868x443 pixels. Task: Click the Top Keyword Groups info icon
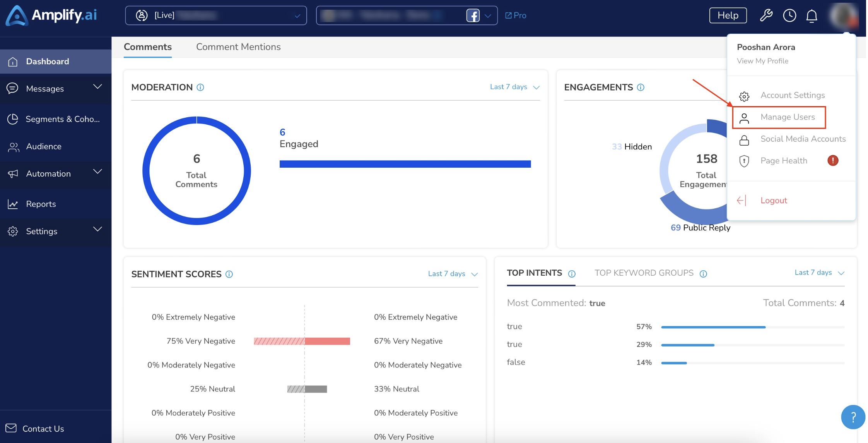703,274
